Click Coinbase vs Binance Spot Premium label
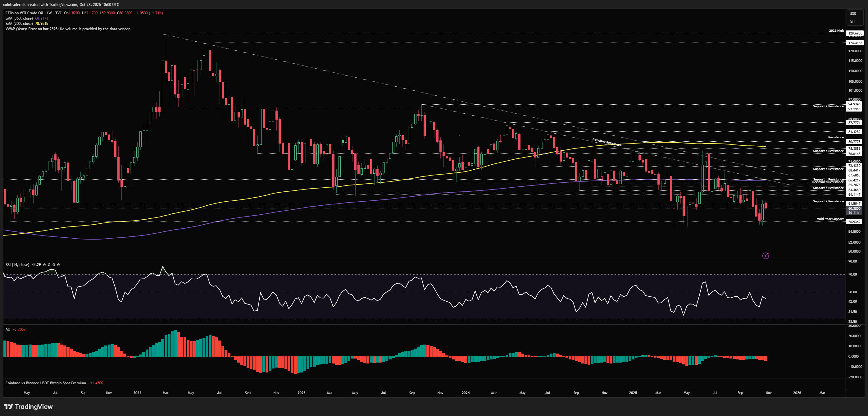The width and height of the screenshot is (868, 416). pos(45,383)
